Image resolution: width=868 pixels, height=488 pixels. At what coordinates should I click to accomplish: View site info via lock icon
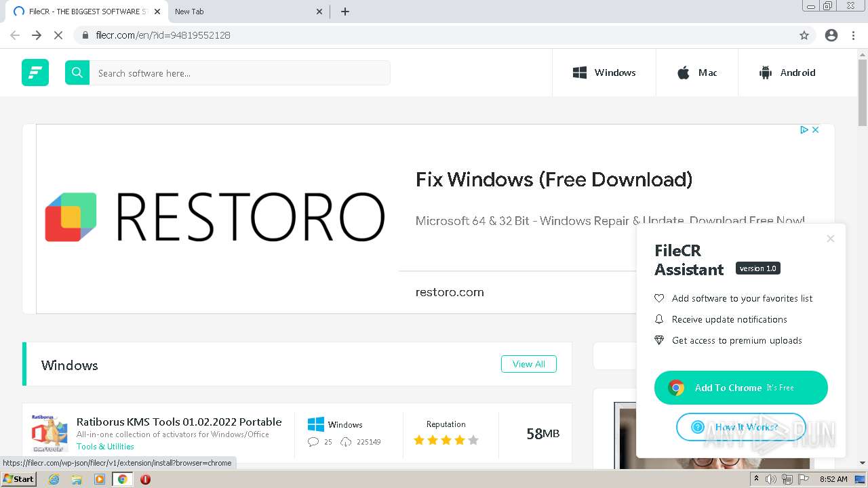click(x=85, y=35)
